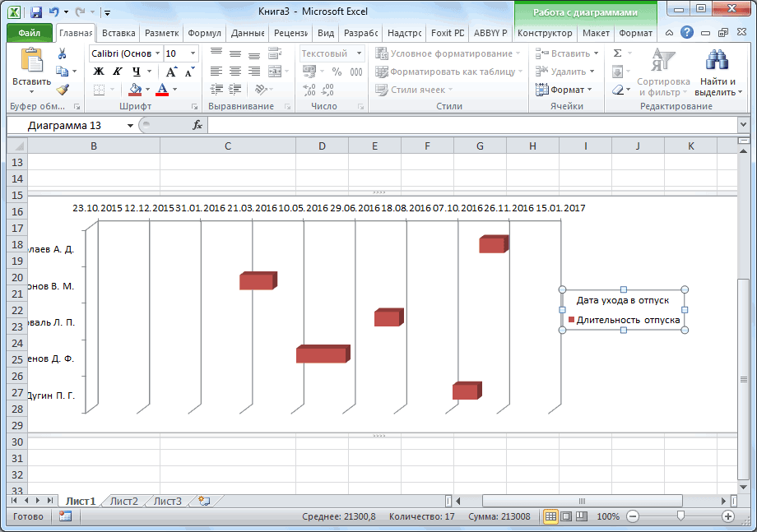Click the Insert Function fx icon
757x532 pixels.
point(197,125)
